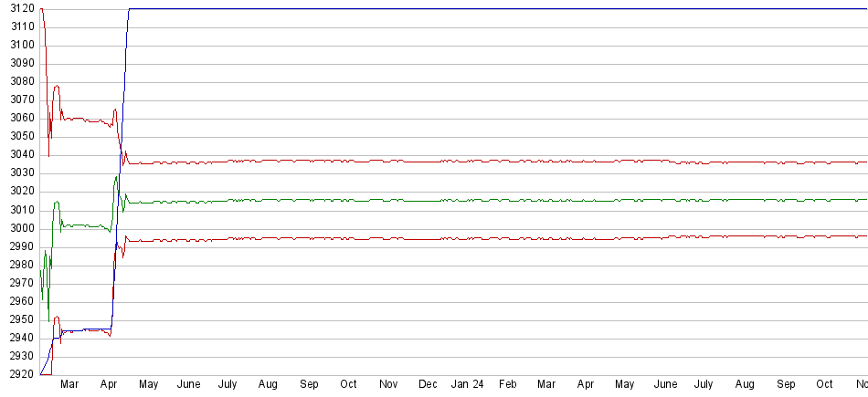
Task: Click the 'Feb' month marker
Action: point(508,385)
